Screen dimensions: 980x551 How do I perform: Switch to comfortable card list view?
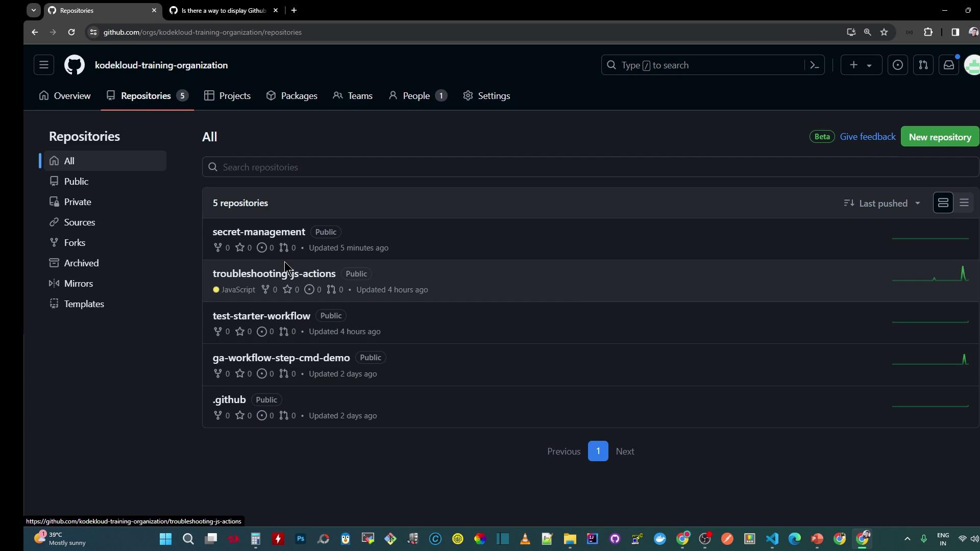[943, 203]
